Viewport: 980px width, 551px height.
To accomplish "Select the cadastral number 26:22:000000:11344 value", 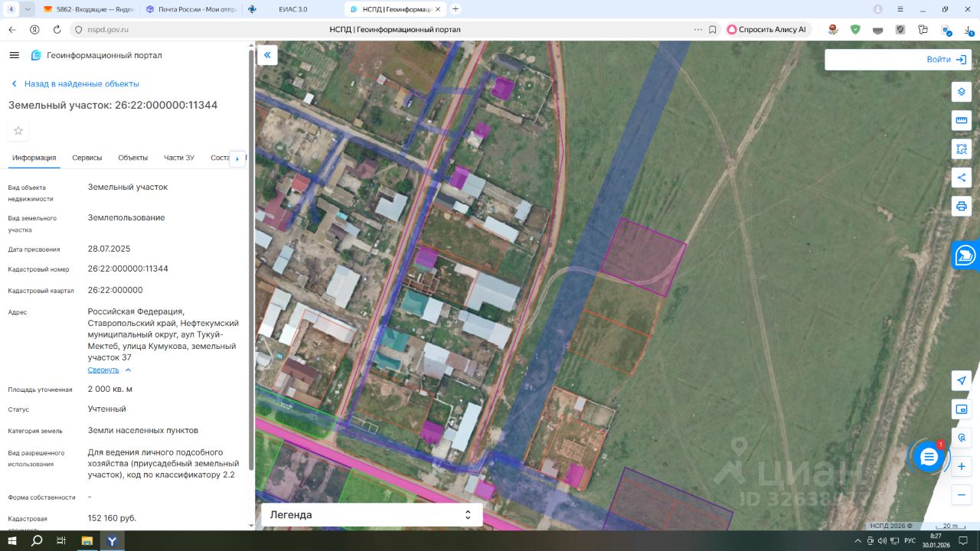I will tap(128, 269).
